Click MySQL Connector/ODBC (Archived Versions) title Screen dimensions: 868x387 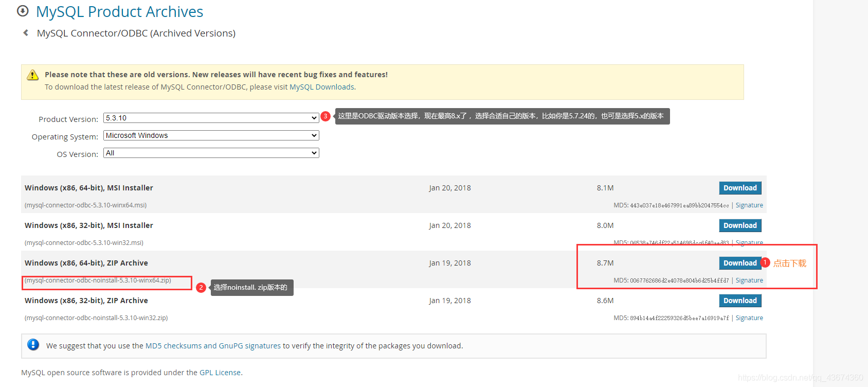coord(136,33)
